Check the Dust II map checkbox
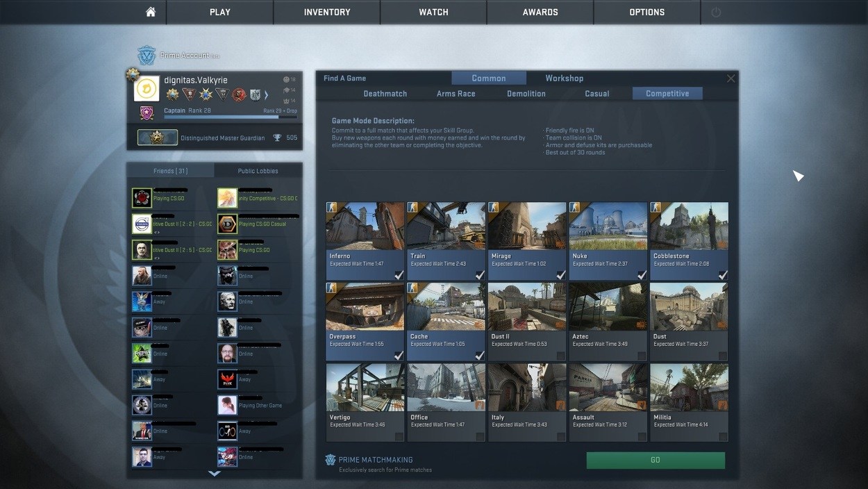Viewport: 868px width, 489px height. (x=561, y=356)
